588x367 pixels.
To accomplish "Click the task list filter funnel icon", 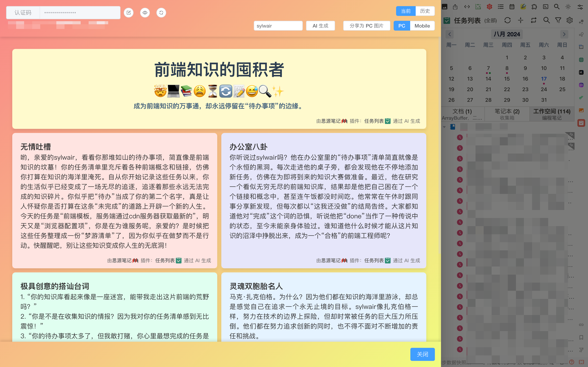I will [558, 20].
